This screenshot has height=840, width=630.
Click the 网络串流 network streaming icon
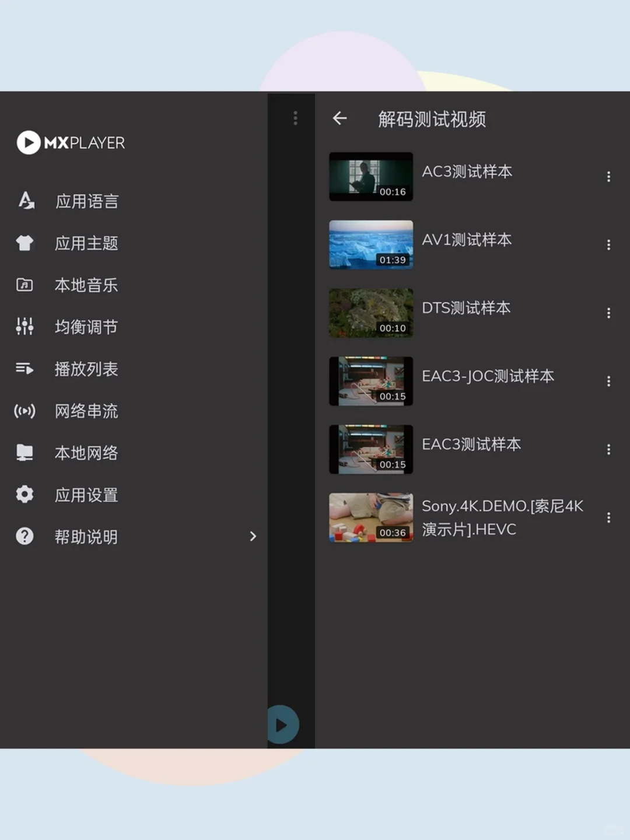click(x=24, y=411)
